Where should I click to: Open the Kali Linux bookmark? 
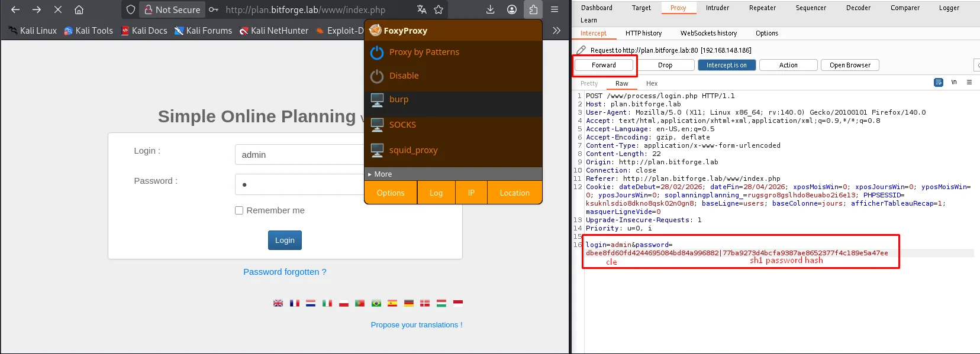[x=33, y=30]
